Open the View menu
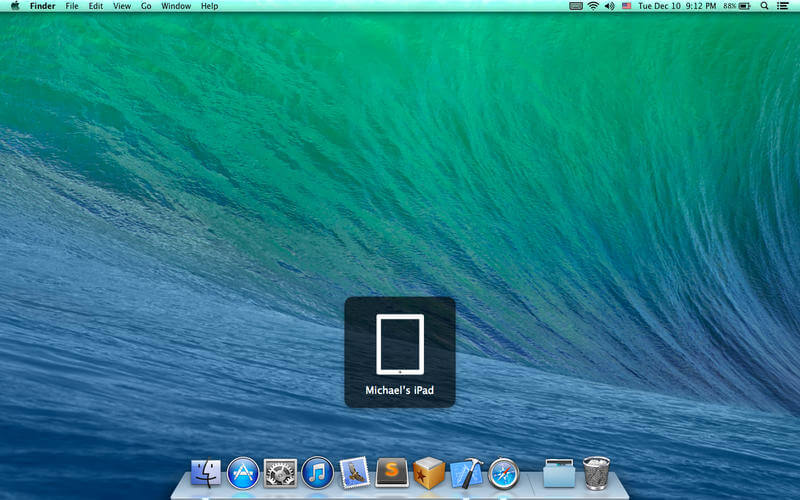800x500 pixels. pos(122,6)
